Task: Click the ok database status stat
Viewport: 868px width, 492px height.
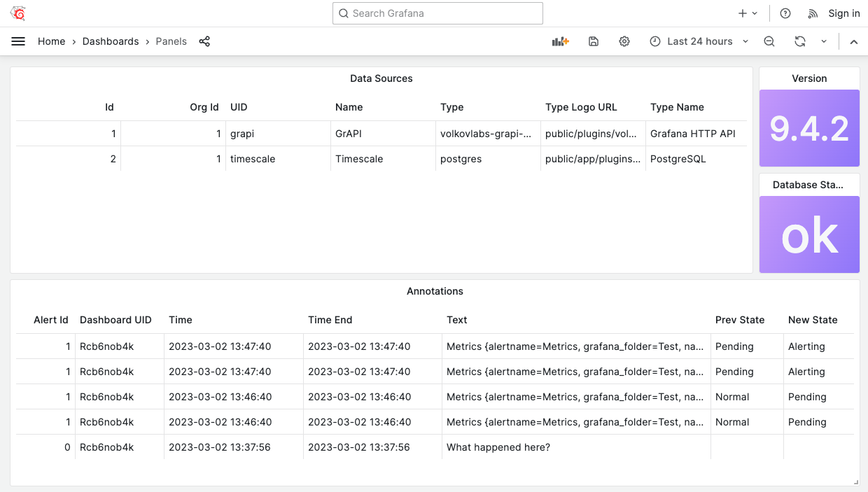Action: (809, 235)
